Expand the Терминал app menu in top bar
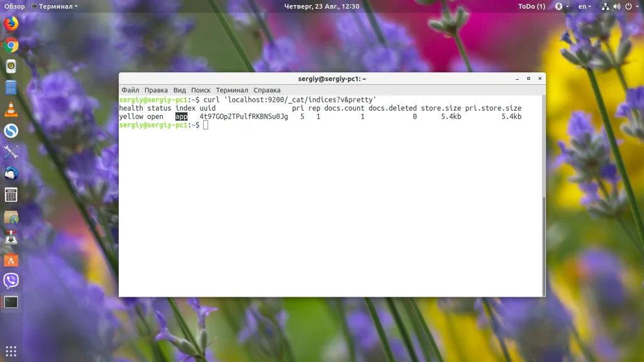Screen dimensions: 644x362 (55, 6)
